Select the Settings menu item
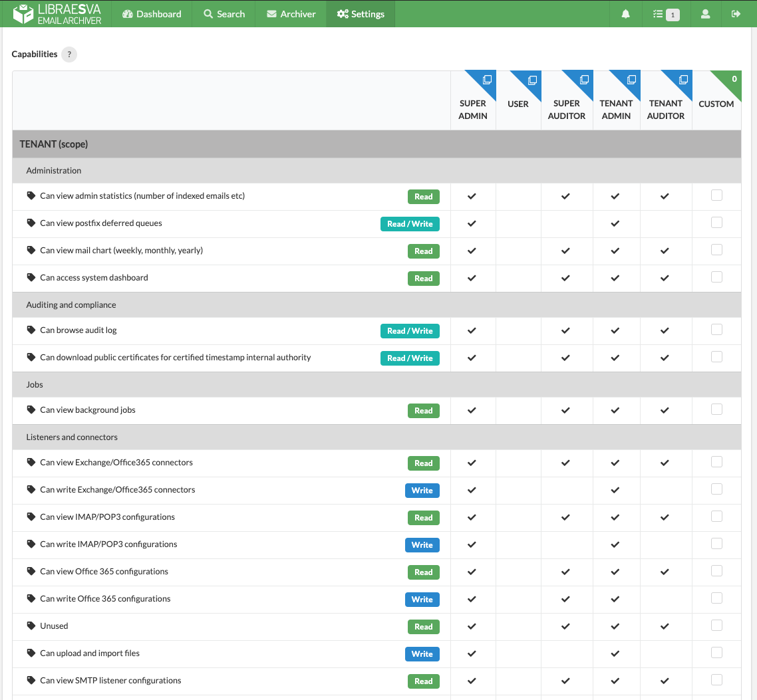 coord(361,14)
